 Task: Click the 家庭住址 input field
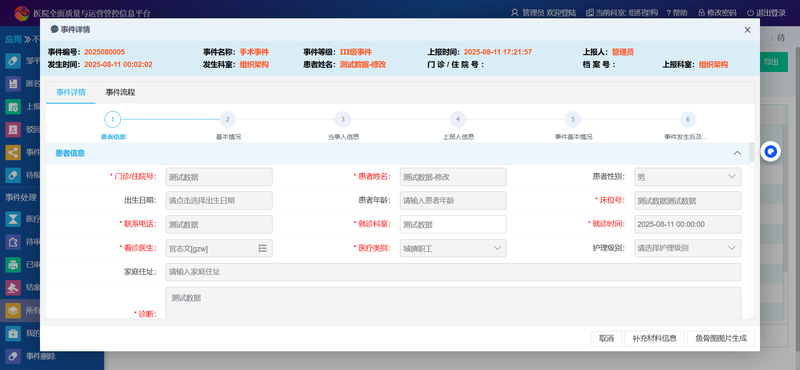tap(453, 272)
